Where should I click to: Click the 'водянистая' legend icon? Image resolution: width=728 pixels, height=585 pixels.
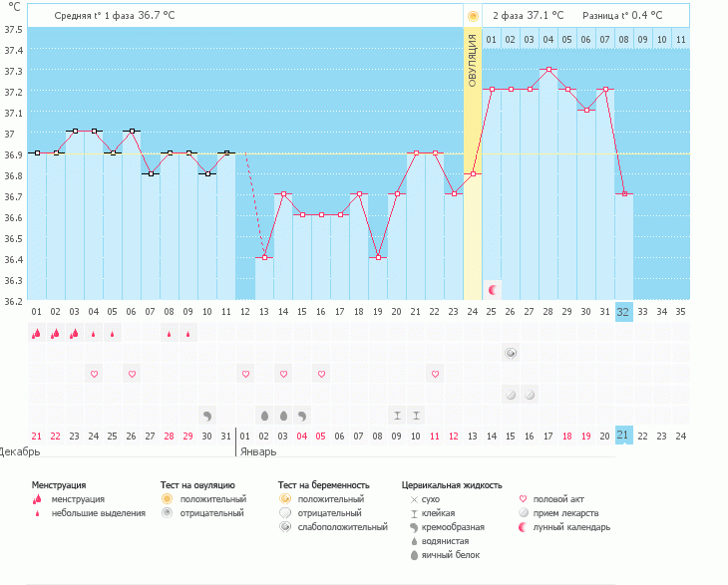(x=414, y=541)
